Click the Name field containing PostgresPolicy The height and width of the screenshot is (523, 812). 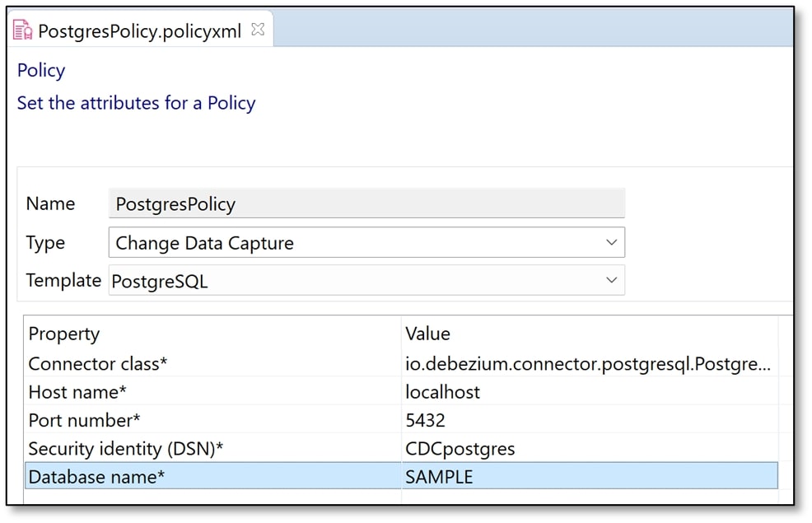[366, 204]
